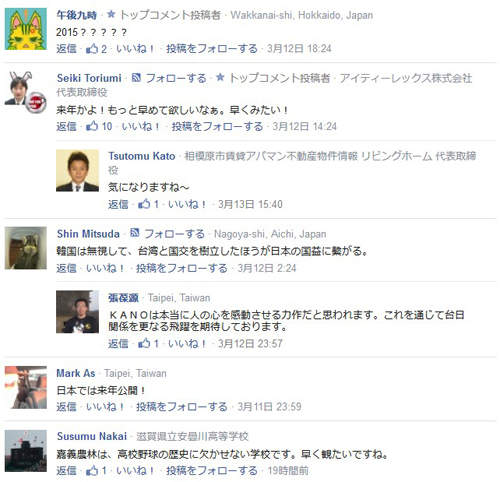
Task: Click star icon beside Seiki Toriumi's top commenter badge
Action: click(x=220, y=78)
